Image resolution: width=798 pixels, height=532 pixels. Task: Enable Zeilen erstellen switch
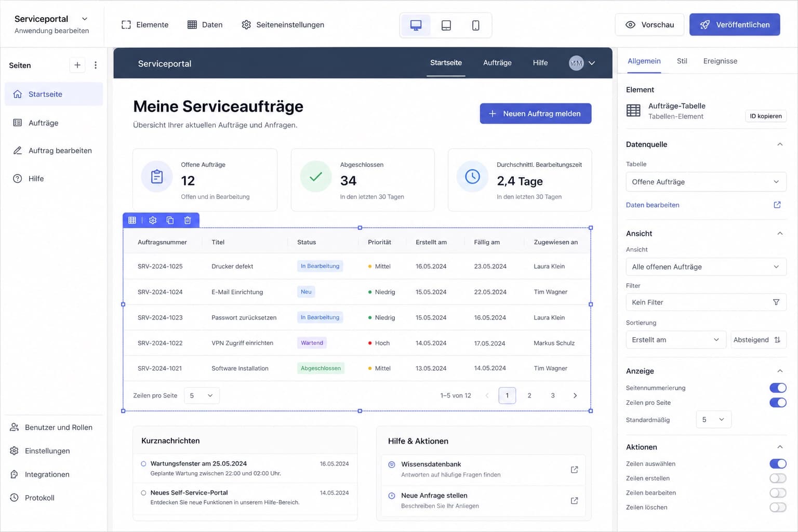(x=778, y=478)
